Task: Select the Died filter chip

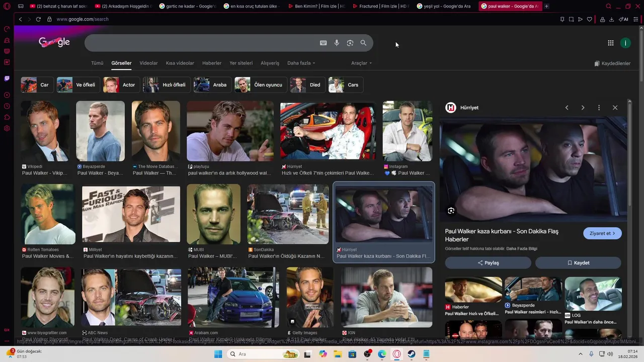Action: point(307,85)
